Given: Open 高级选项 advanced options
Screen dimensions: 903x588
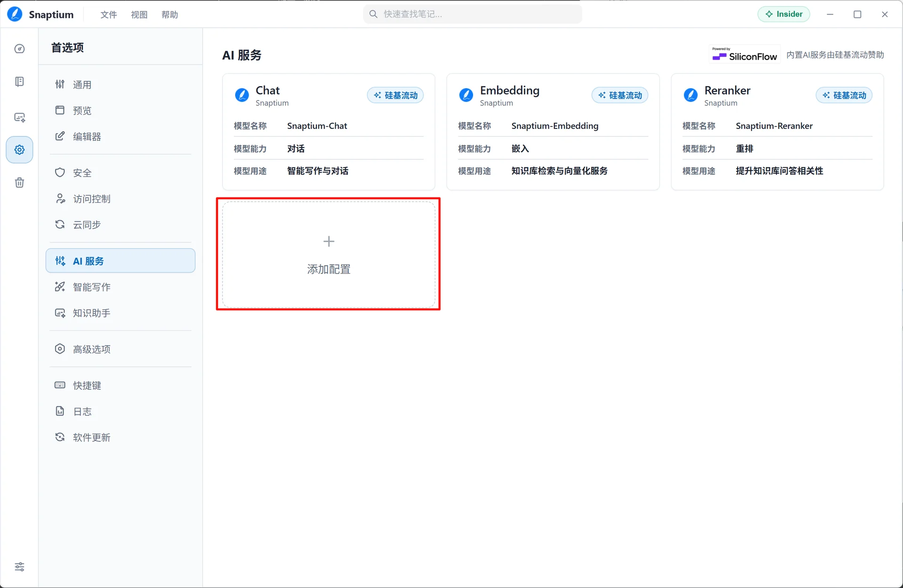Looking at the screenshot, I should [x=120, y=349].
